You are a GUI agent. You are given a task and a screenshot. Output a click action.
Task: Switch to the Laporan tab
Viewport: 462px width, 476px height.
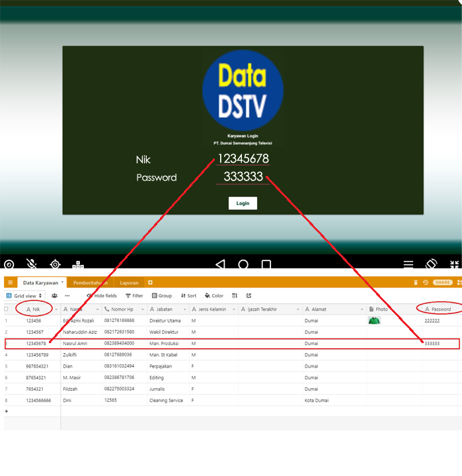(129, 283)
